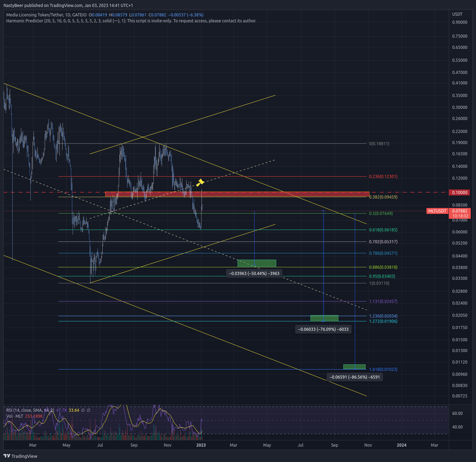
Task: Click the green target box near 0.886 level
Action: [x=257, y=263]
